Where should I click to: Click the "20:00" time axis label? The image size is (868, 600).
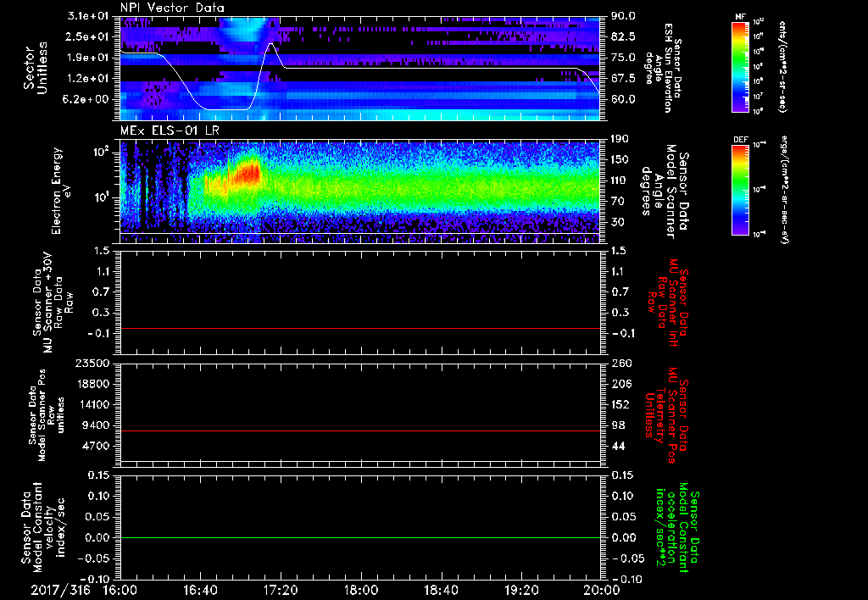[602, 590]
